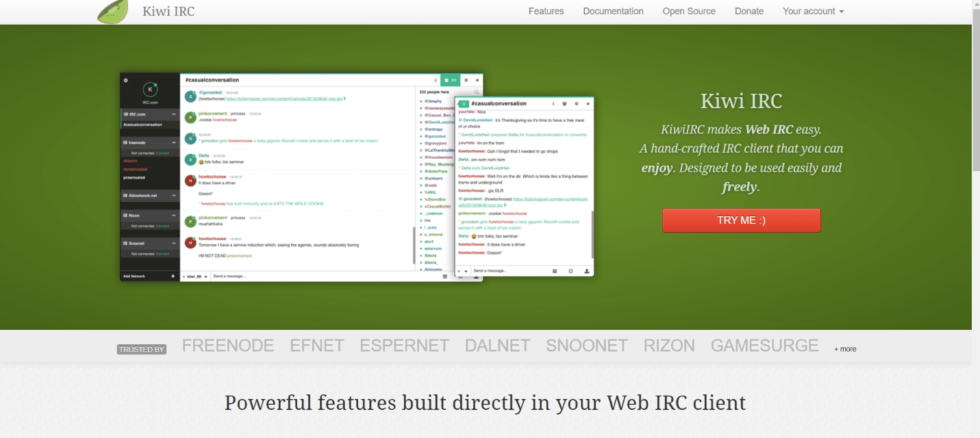Click the GAMESURGE network name
Screen dimensions: 980x438
(765, 346)
